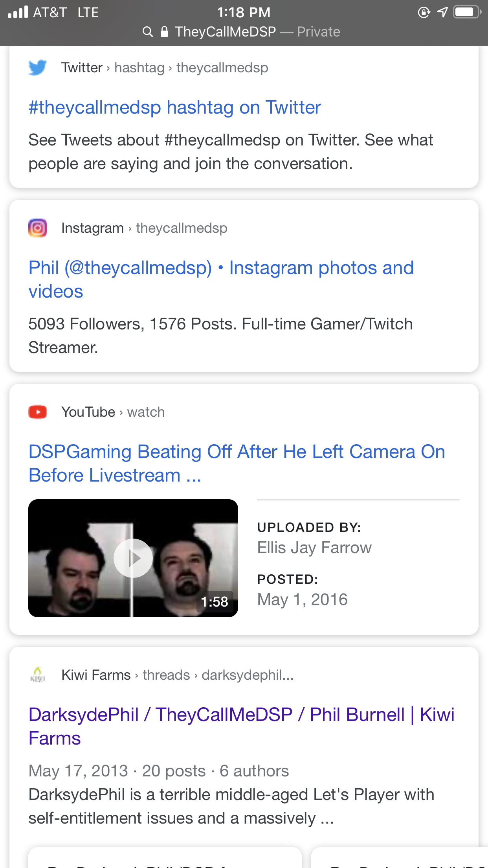Open #theycallmedsp hashtag on Twitter link
Viewport: 488px width, 868px height.
175,107
